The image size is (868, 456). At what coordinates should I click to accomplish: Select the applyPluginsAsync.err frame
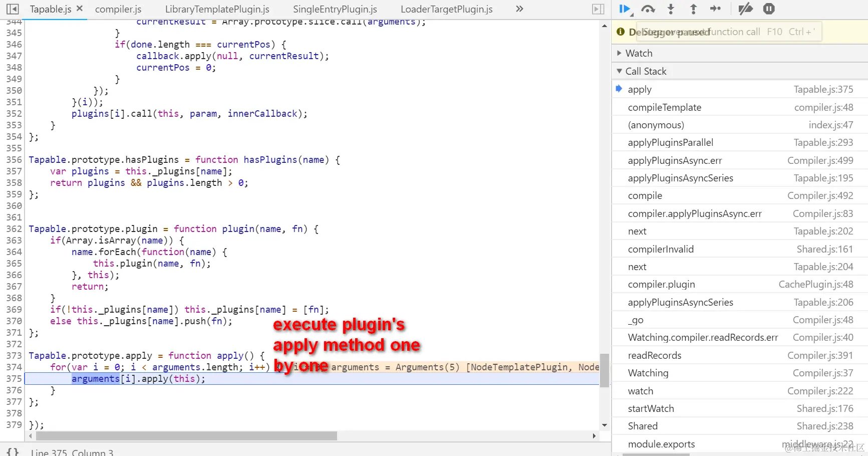point(739,160)
